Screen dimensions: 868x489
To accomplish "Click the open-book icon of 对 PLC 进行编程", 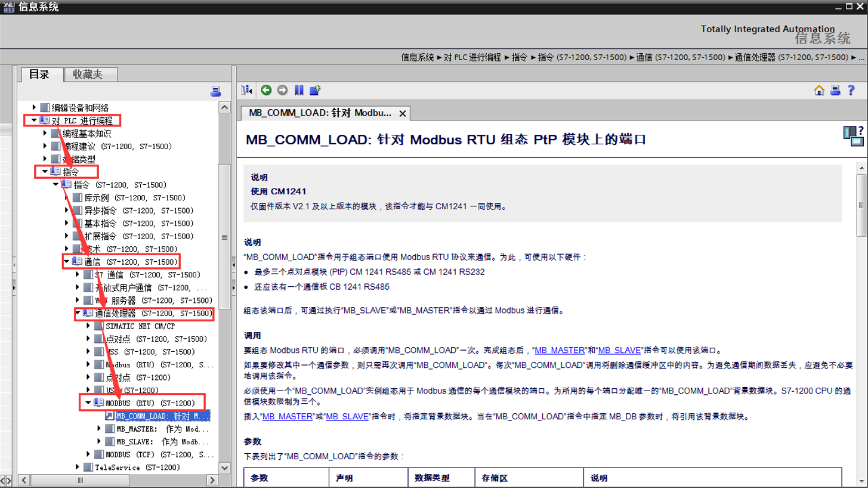I will click(45, 120).
